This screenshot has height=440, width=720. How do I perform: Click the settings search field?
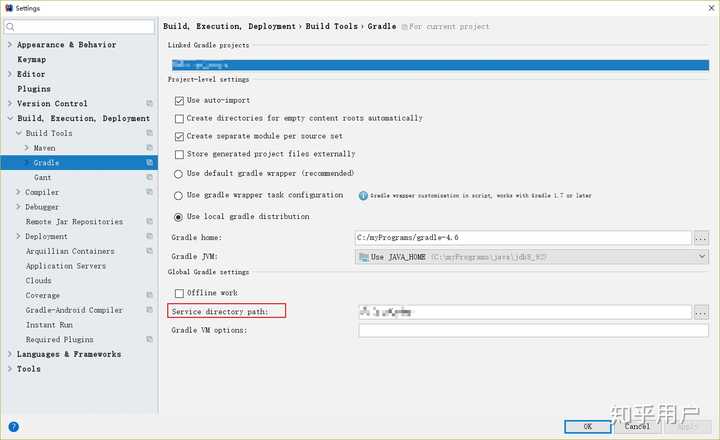coord(79,27)
